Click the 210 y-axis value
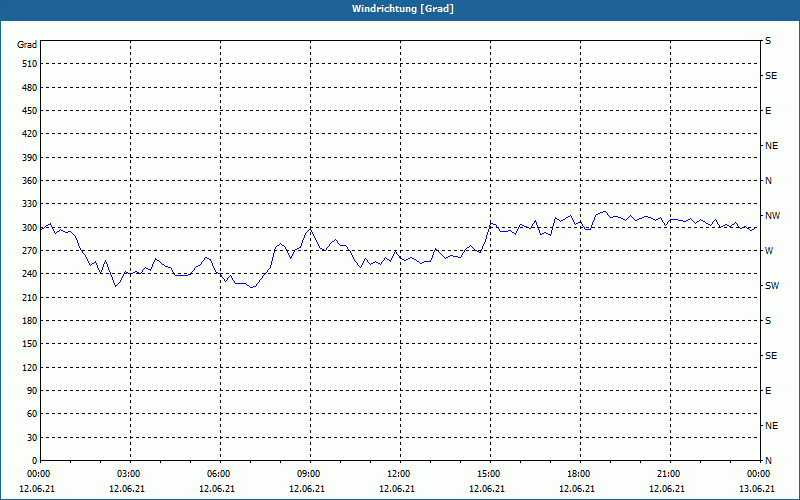800x500 pixels. coord(30,298)
